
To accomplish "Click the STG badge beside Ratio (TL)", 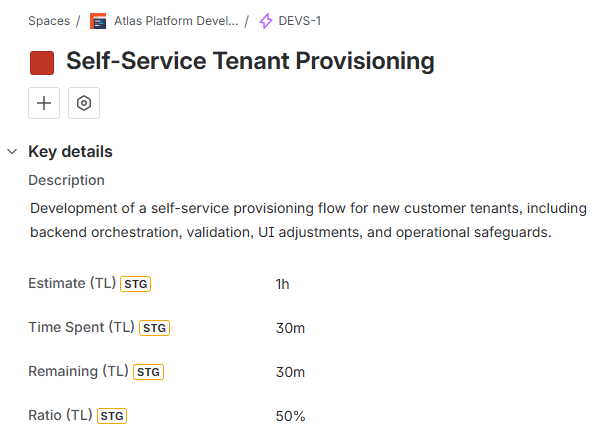I will [112, 416].
